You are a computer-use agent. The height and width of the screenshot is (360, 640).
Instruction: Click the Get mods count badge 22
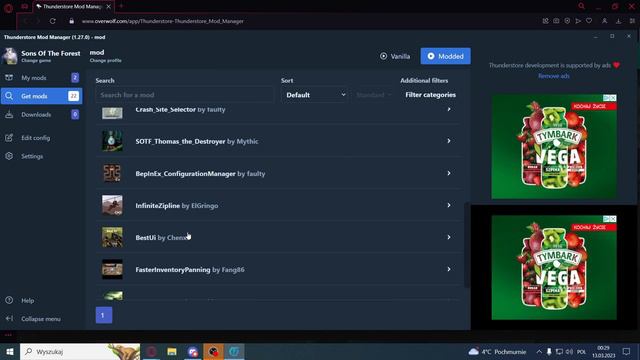coord(73,96)
